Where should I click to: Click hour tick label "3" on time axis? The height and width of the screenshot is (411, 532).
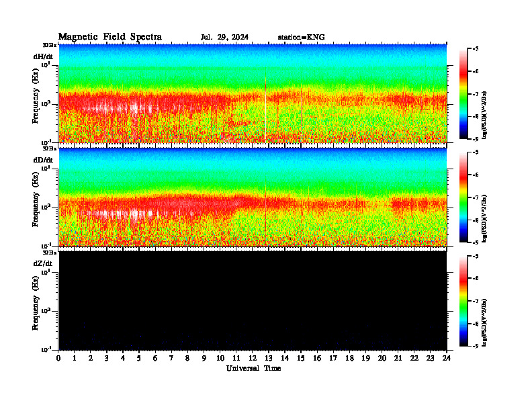(x=107, y=358)
